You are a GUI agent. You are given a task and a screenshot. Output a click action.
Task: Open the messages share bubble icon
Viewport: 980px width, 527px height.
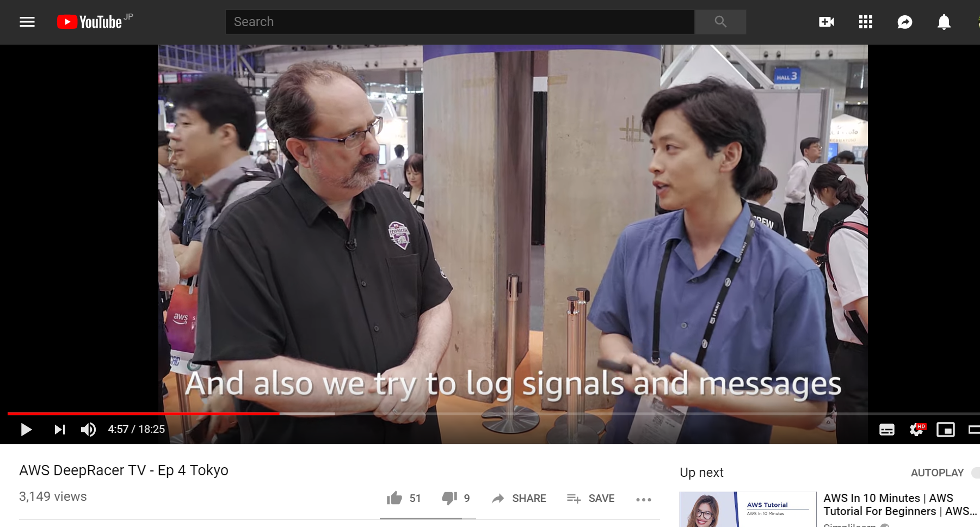click(x=904, y=22)
